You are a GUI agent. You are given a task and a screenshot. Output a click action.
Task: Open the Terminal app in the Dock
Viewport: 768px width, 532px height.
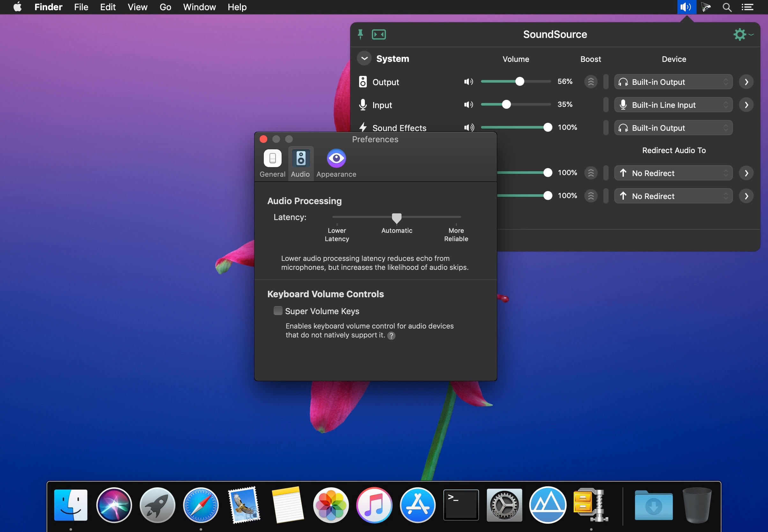tap(461, 505)
